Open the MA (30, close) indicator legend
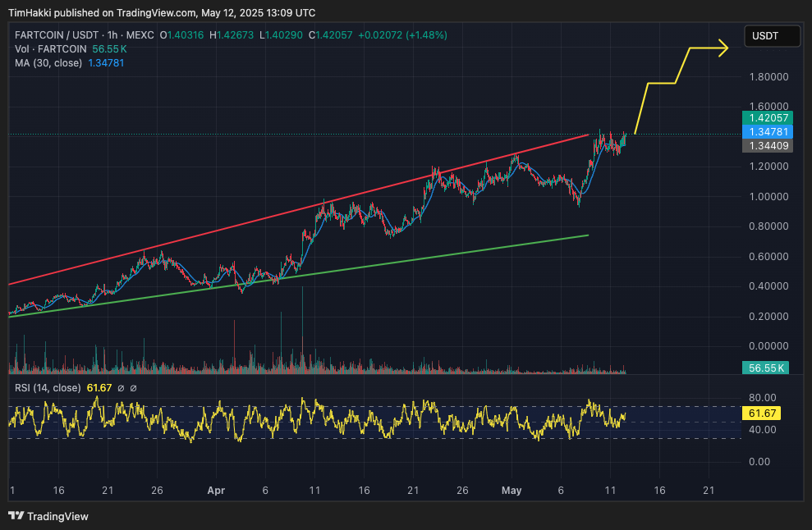 [48, 63]
